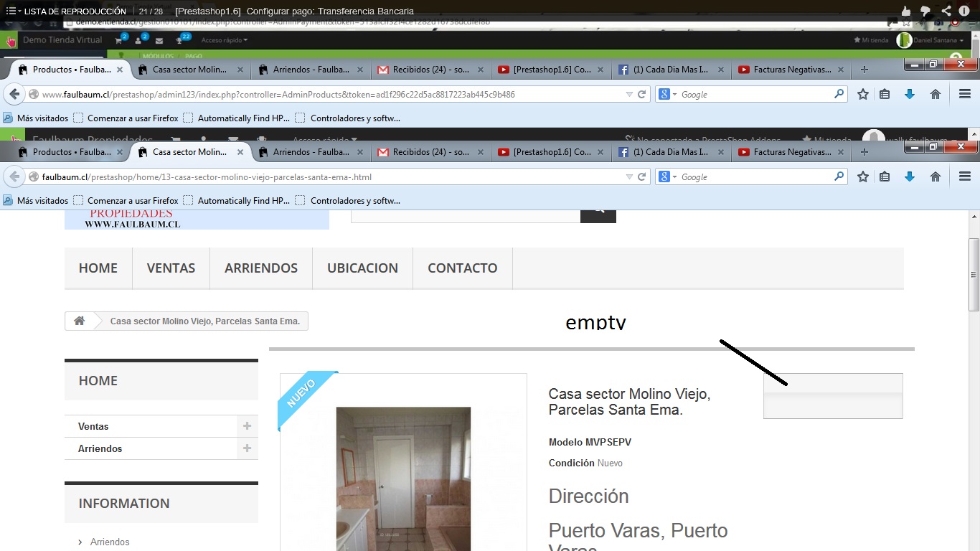Go back in the admin123 Firefox window
The image size is (980, 551).
[14, 94]
